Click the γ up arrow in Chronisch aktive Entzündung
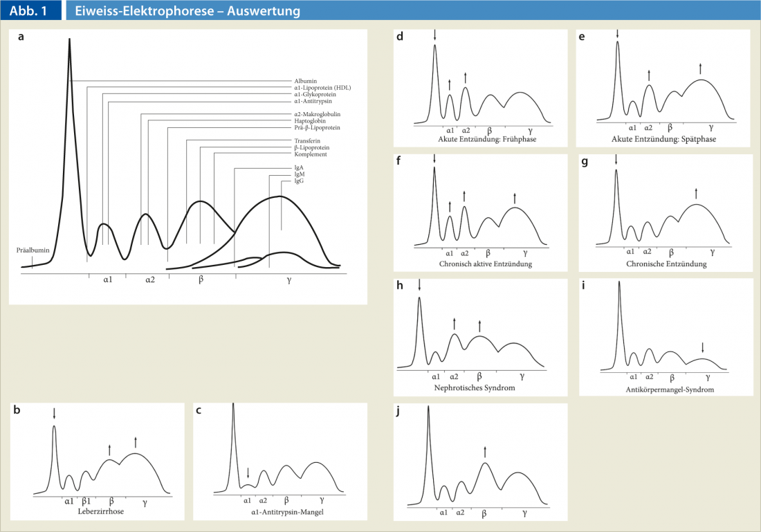The height and width of the screenshot is (532, 761). tap(515, 198)
